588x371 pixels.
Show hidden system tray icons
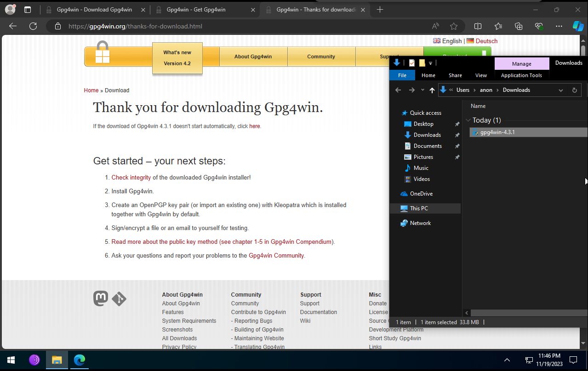pyautogui.click(x=507, y=360)
